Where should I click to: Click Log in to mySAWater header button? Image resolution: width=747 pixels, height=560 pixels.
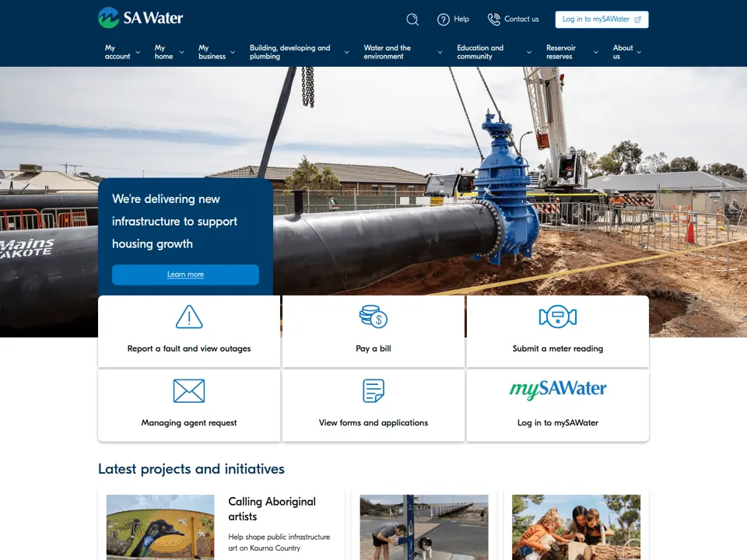pos(601,19)
